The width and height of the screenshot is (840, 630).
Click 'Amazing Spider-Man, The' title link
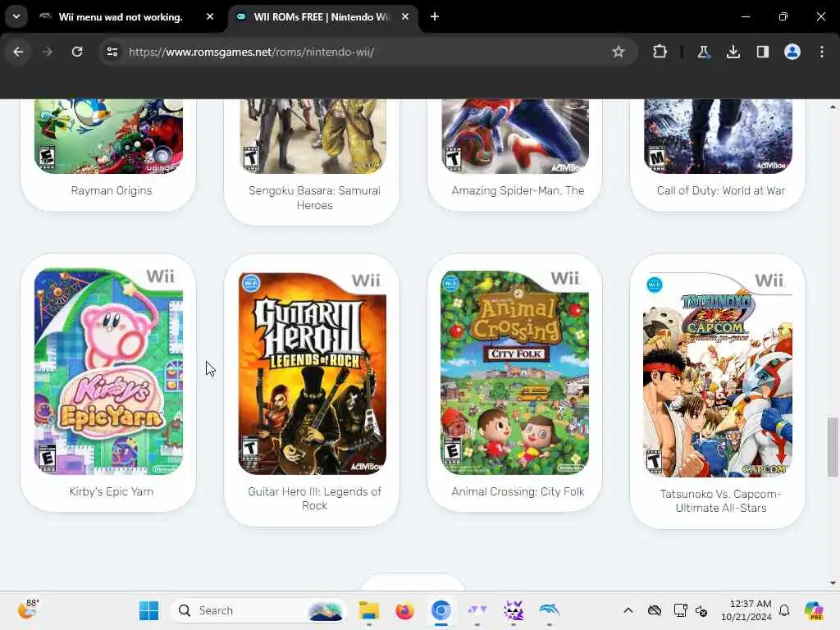click(518, 190)
